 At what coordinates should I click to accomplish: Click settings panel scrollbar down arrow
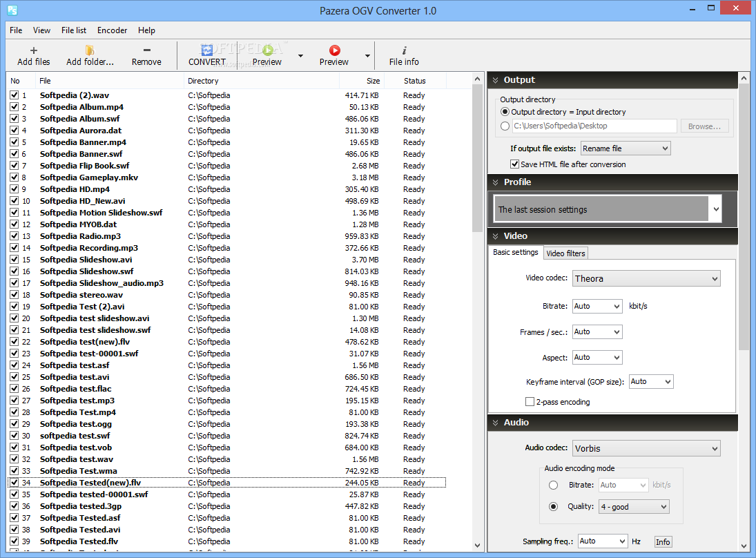pos(744,546)
